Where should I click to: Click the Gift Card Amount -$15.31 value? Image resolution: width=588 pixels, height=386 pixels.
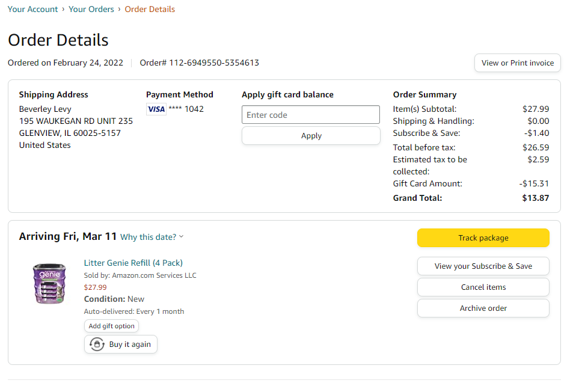(x=534, y=184)
